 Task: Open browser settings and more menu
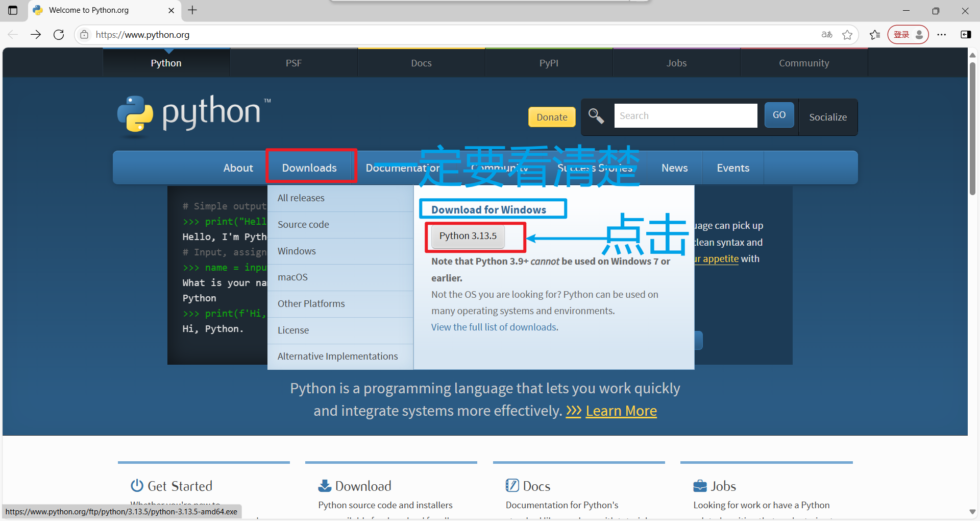pos(942,35)
